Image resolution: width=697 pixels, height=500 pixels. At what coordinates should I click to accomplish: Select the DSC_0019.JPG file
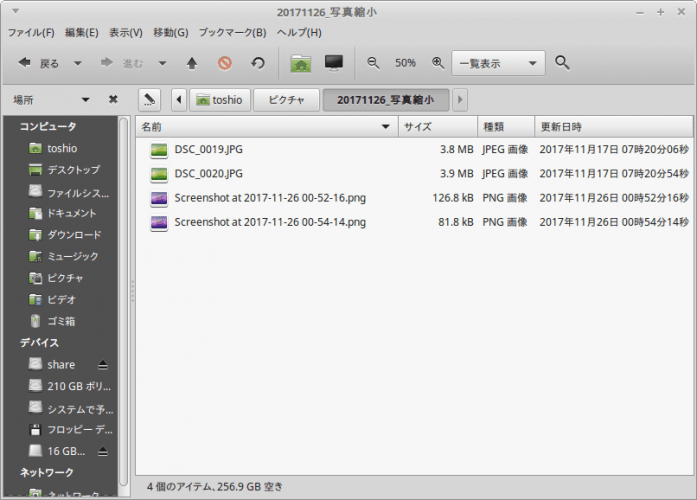click(x=208, y=150)
